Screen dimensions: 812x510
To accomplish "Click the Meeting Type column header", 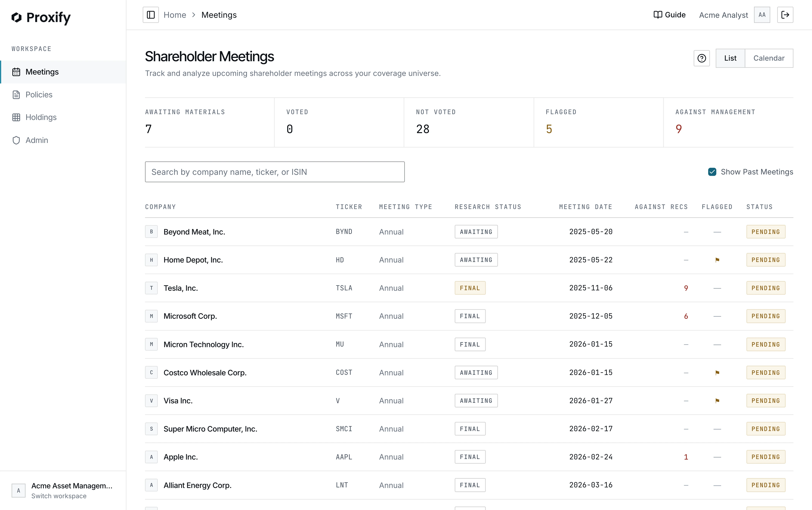I will (406, 207).
